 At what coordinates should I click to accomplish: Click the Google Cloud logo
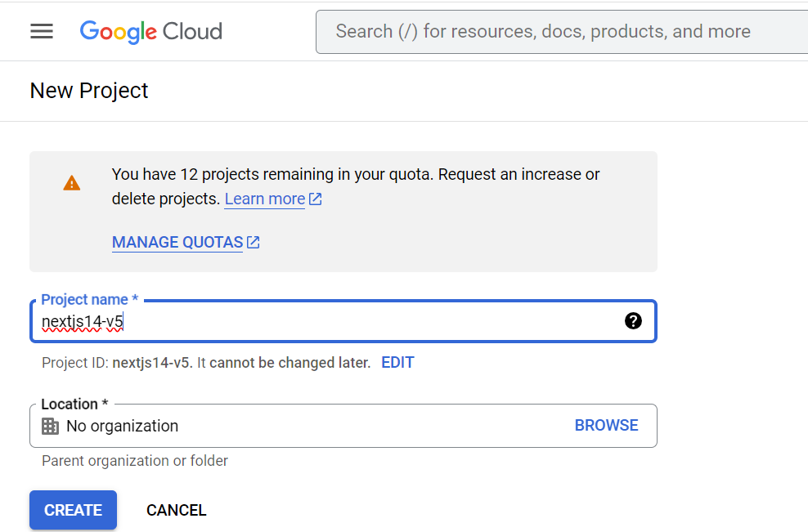[151, 31]
